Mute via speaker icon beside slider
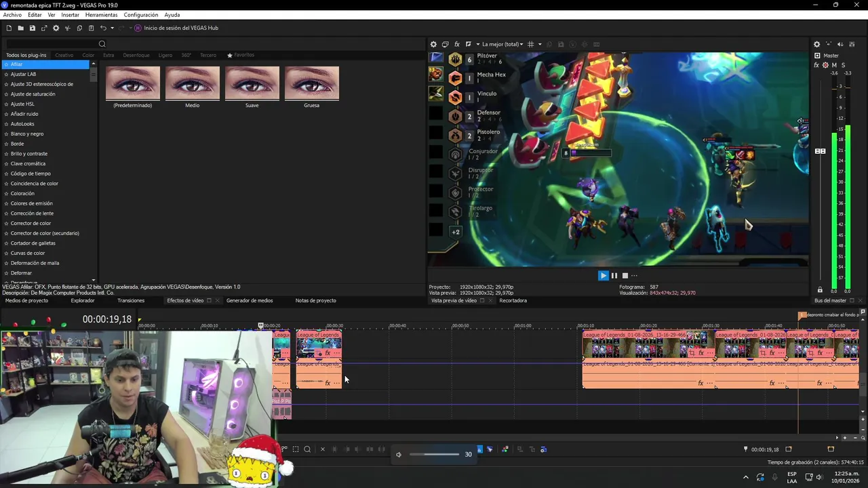 pyautogui.click(x=399, y=454)
